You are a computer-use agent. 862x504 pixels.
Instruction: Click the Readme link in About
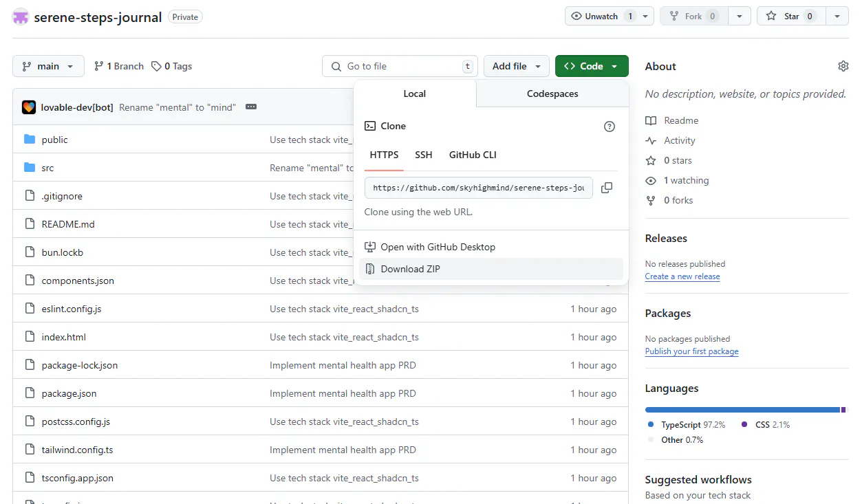point(672,120)
